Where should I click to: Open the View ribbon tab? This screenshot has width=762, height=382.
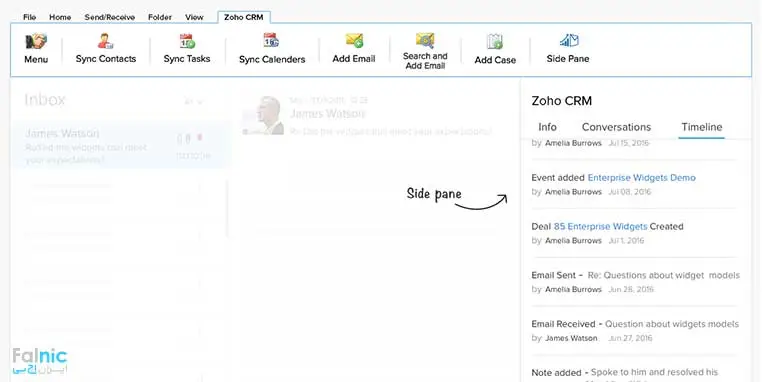194,17
